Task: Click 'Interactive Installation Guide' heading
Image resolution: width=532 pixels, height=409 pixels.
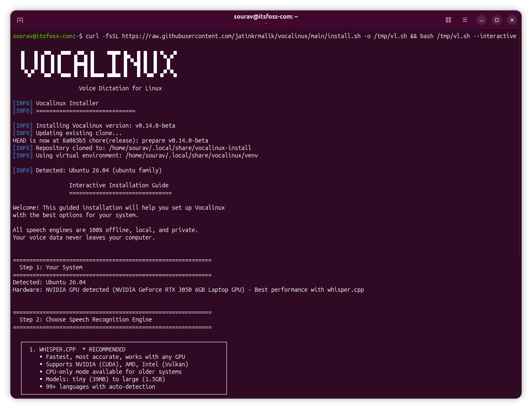Action: pos(119,185)
